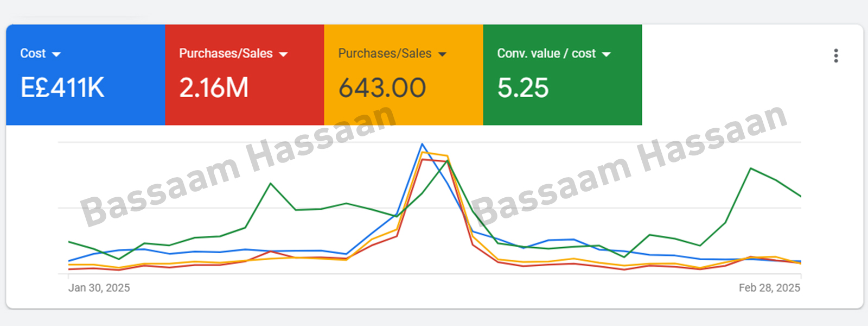Viewport: 868px width, 326px height.
Task: Click the E£411K cost value
Action: (x=62, y=87)
